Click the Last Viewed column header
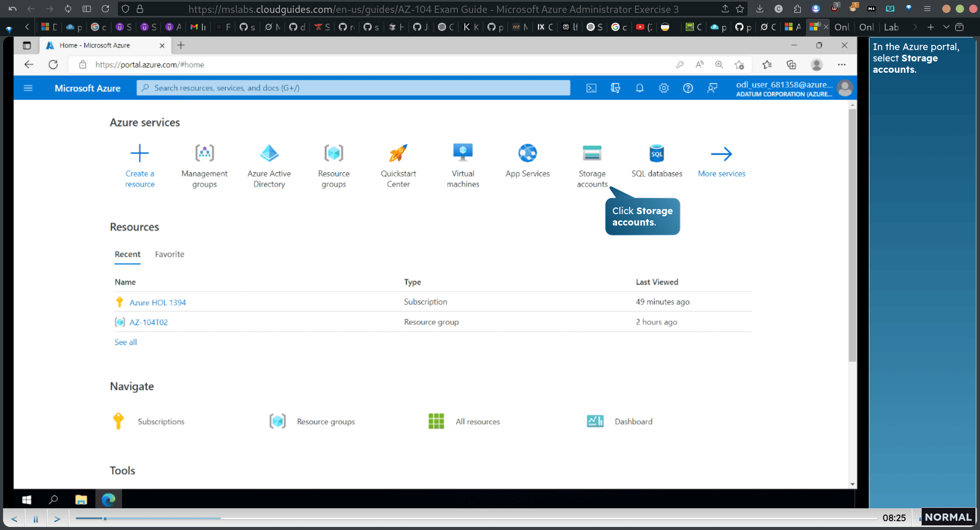The image size is (980, 530). pos(657,282)
